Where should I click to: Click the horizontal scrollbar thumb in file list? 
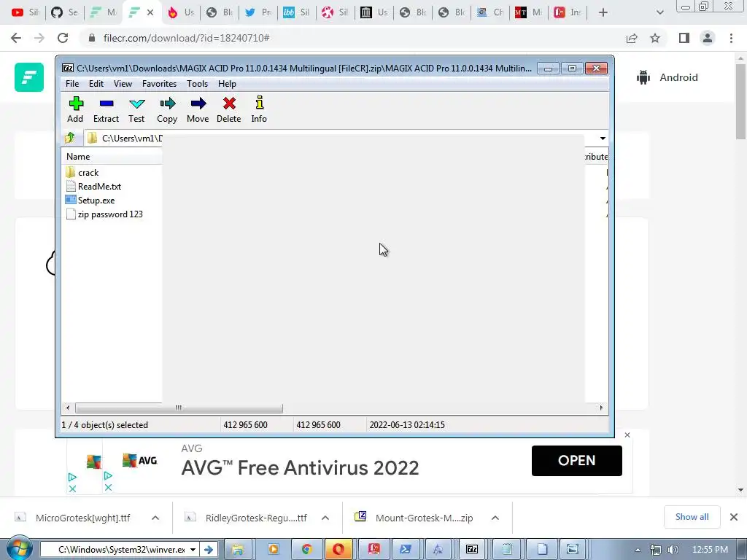pyautogui.click(x=179, y=408)
